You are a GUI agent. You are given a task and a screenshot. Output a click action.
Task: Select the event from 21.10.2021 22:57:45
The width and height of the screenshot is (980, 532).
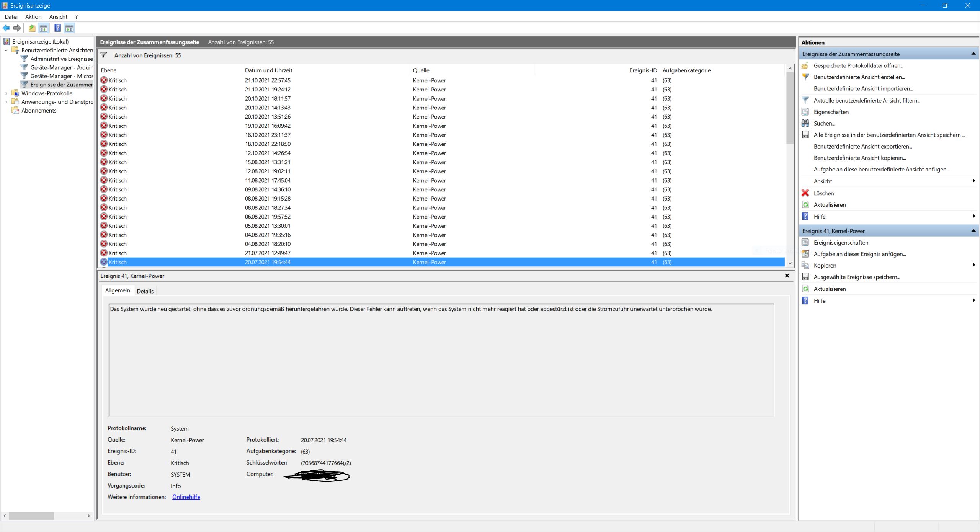point(267,80)
